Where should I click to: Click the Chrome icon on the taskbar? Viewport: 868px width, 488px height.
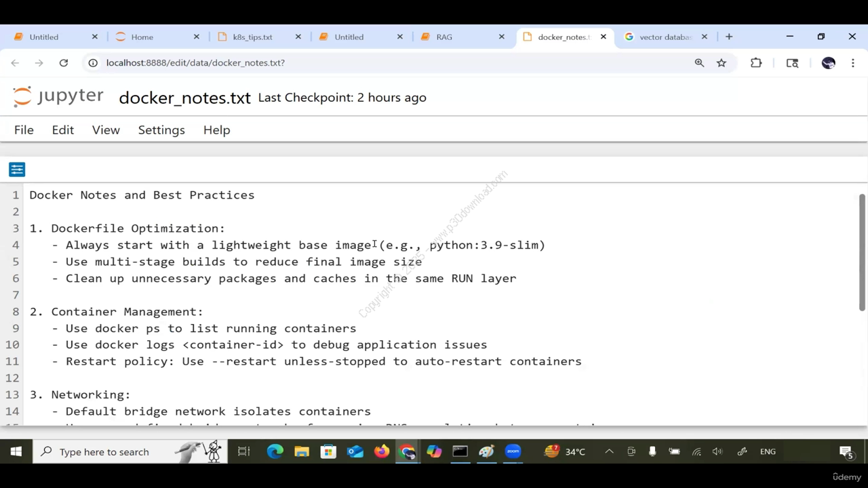click(408, 451)
